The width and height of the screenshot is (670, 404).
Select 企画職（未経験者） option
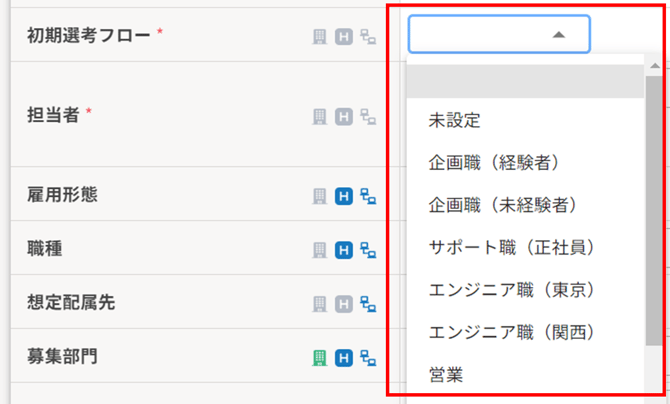(502, 204)
